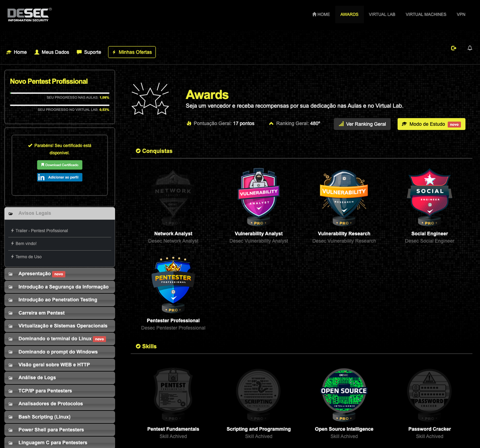This screenshot has width=480, height=448.
Task: Open the Minhas Ofertas button
Action: [x=132, y=52]
